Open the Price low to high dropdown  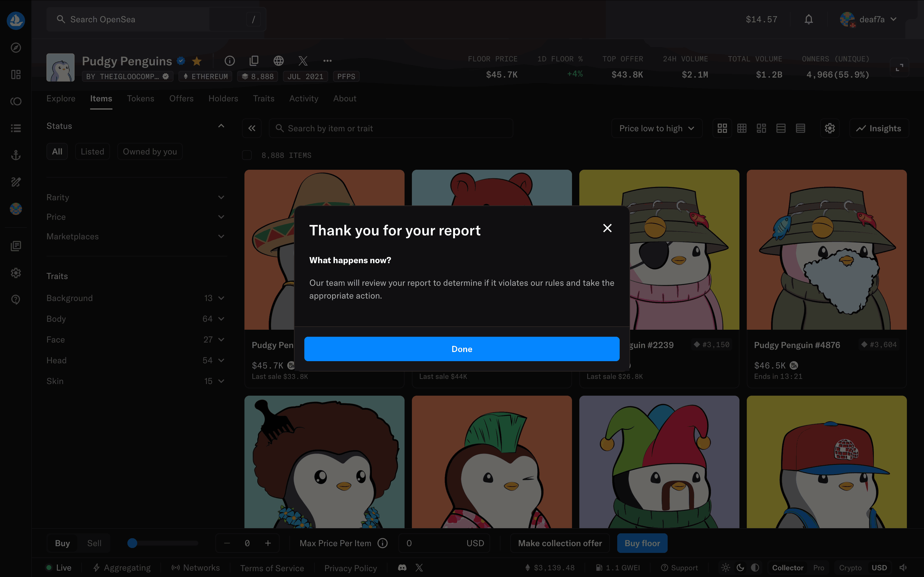[656, 129]
